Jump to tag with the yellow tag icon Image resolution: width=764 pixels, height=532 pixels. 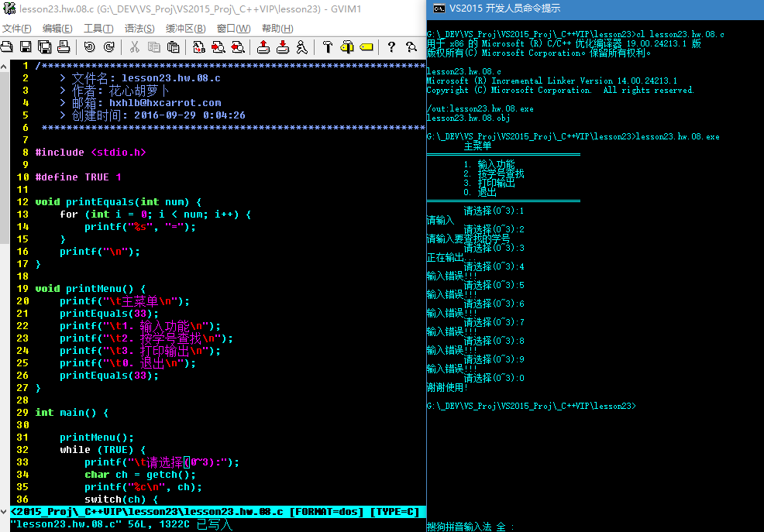coord(367,46)
